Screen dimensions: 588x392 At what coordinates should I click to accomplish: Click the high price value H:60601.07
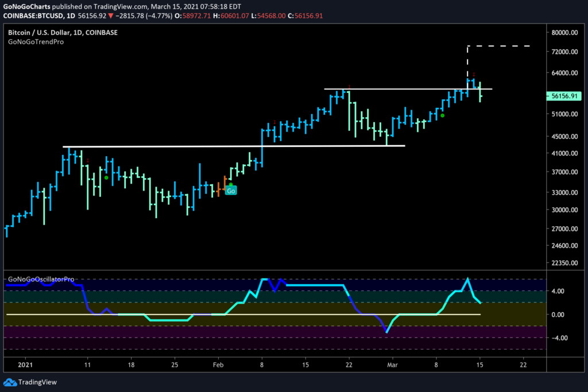231,15
